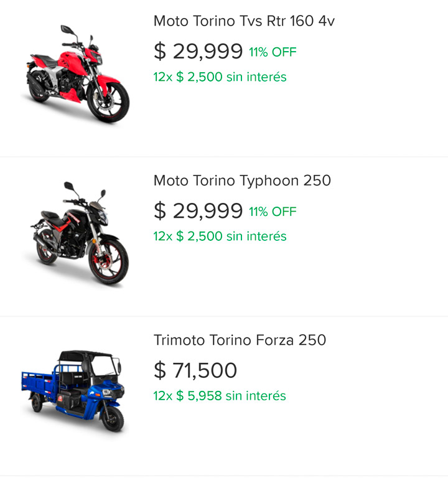Click the blue trimoto's cargo bed
The width and height of the screenshot is (448, 478).
tap(40, 381)
